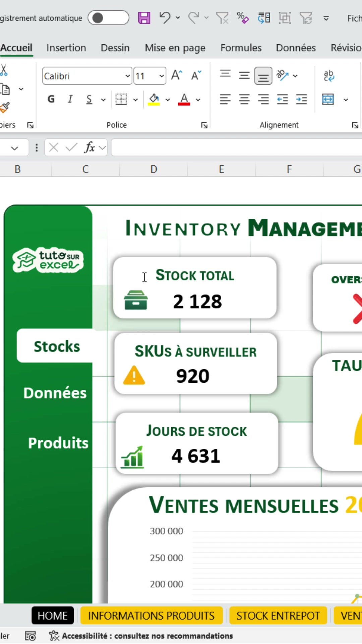Open Police dialog launcher
This screenshot has height=644, width=362.
[204, 125]
